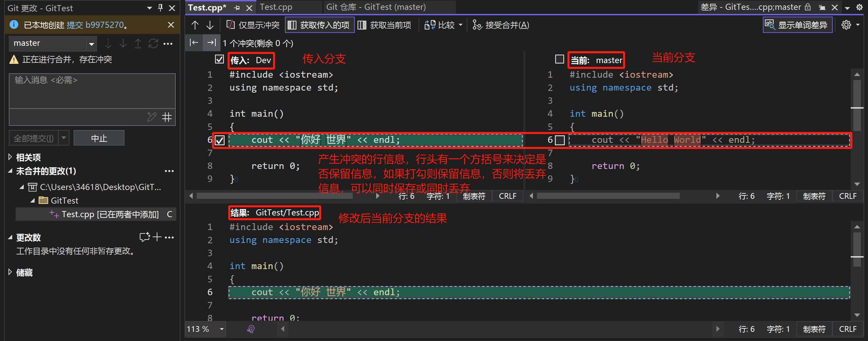Viewport: 868px width, 341px height.
Task: Navigate up to previous conflict with arrow icon
Action: (x=194, y=24)
